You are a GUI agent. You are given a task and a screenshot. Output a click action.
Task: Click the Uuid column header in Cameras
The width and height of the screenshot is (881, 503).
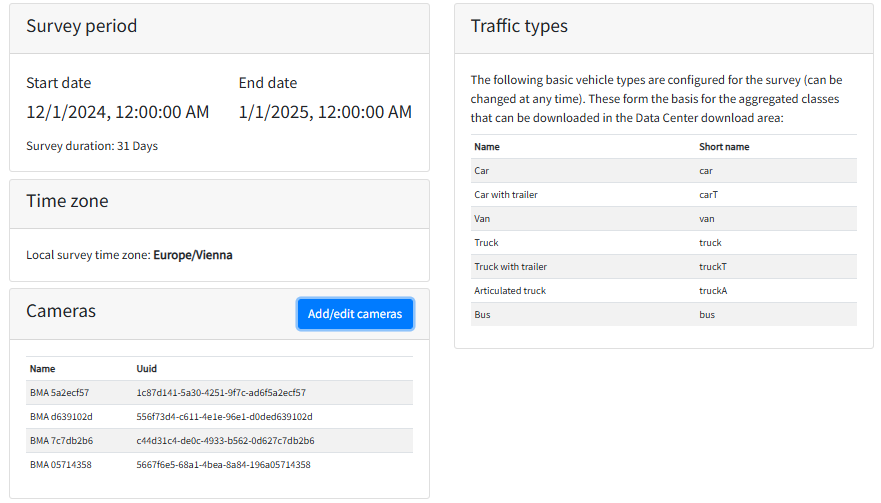coord(147,369)
